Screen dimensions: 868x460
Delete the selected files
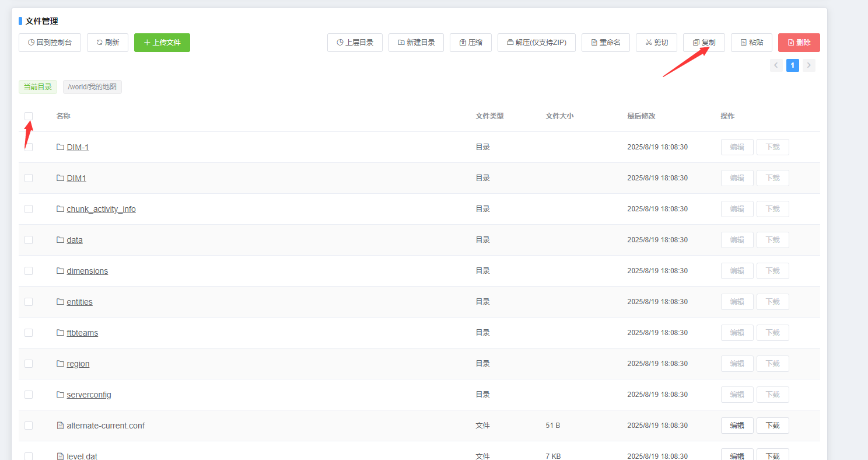[799, 43]
